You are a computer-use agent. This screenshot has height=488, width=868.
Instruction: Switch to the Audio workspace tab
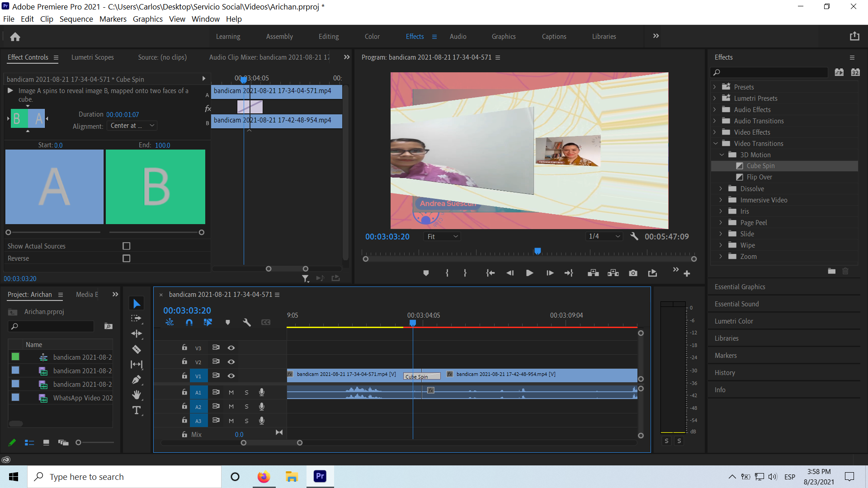(458, 36)
